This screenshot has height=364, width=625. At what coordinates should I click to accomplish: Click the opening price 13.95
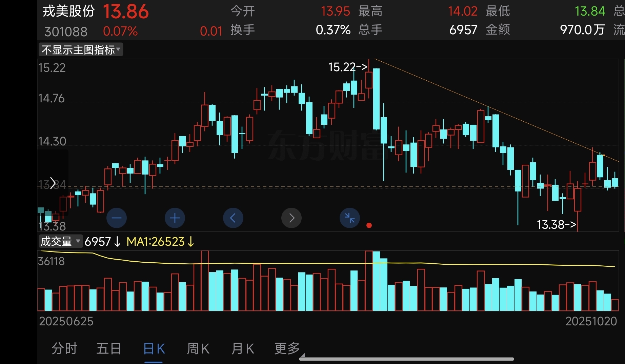click(x=335, y=12)
